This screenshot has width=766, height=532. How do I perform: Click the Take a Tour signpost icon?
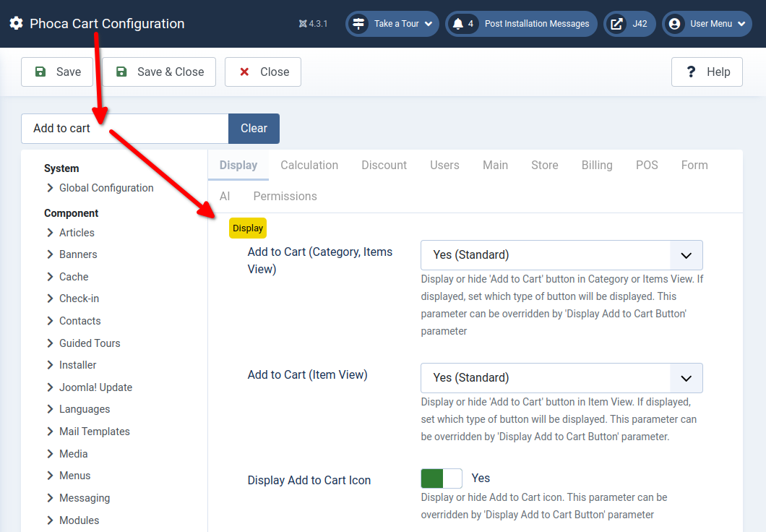click(358, 23)
